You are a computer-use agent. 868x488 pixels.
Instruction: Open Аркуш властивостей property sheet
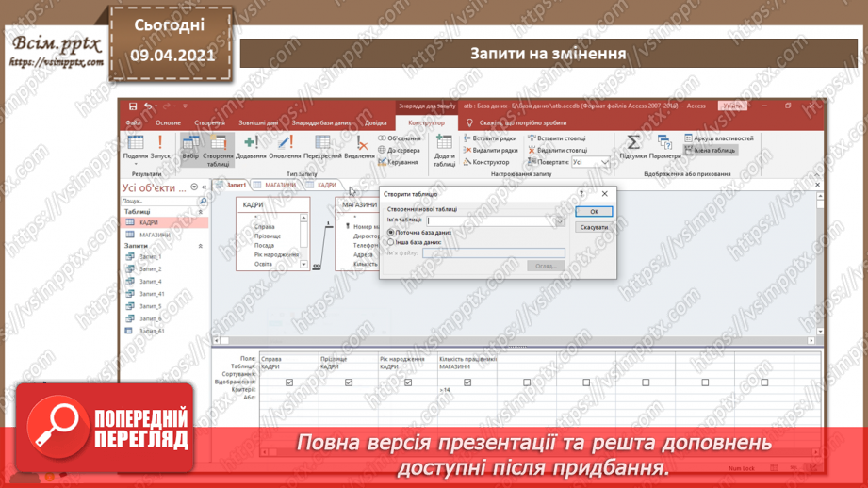(x=719, y=138)
